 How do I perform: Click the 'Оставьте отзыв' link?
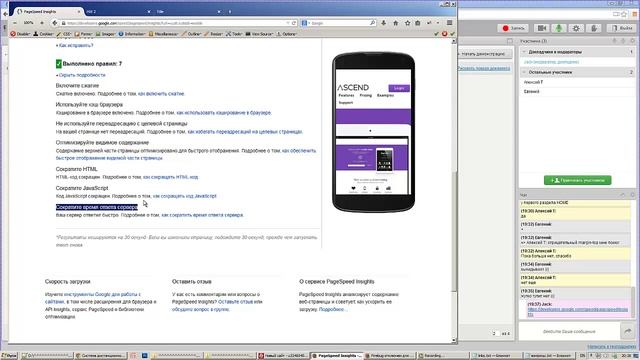click(236, 302)
